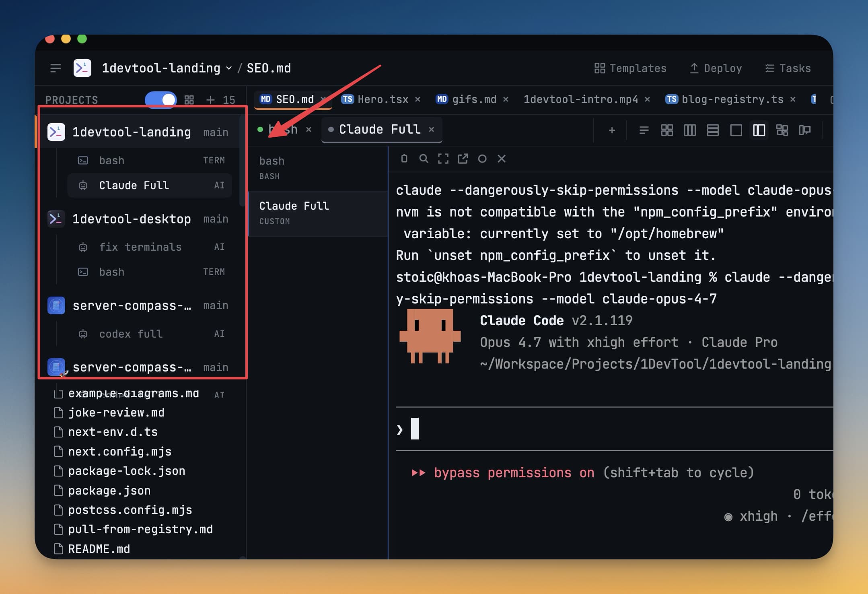Click the clipboard paste icon in terminal toolbar

(x=404, y=159)
